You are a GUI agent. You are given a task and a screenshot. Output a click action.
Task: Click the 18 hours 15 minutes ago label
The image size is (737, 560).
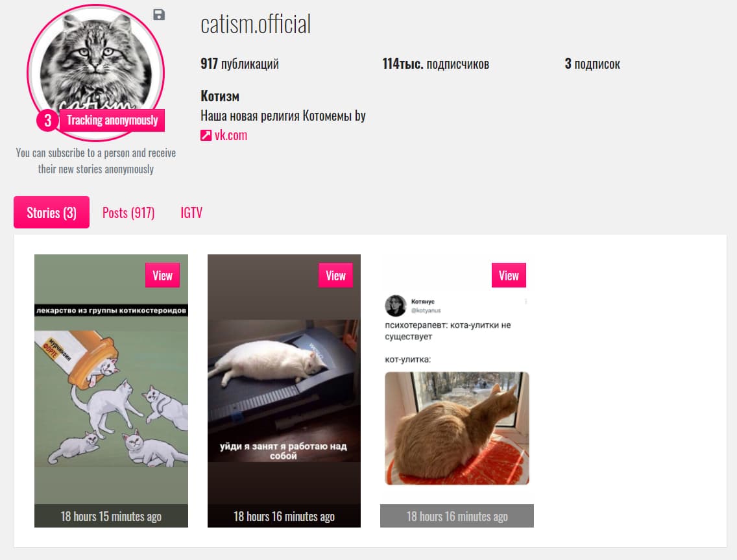tap(111, 517)
